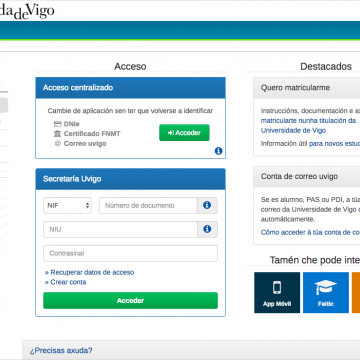Click the Acceso heading above the panels
Viewport: 360px width, 360px height.
click(x=130, y=66)
